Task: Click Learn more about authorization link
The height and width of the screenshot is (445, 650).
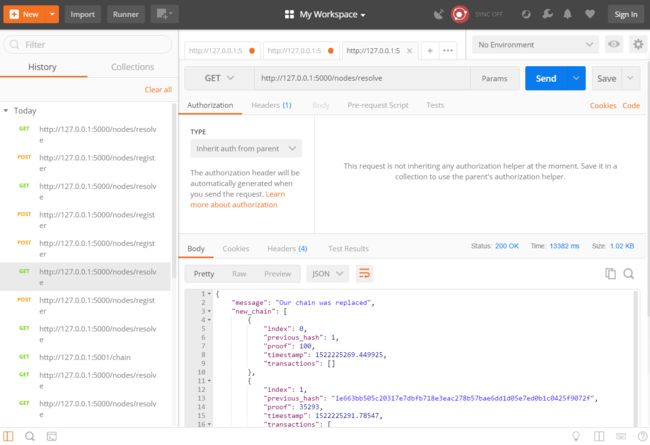Action: tap(238, 199)
